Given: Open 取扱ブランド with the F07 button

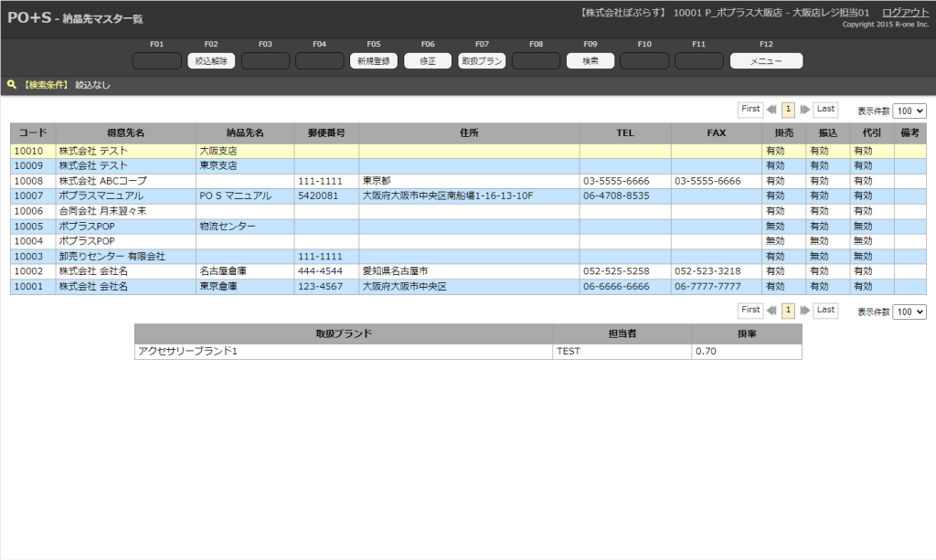Looking at the screenshot, I should coord(482,61).
